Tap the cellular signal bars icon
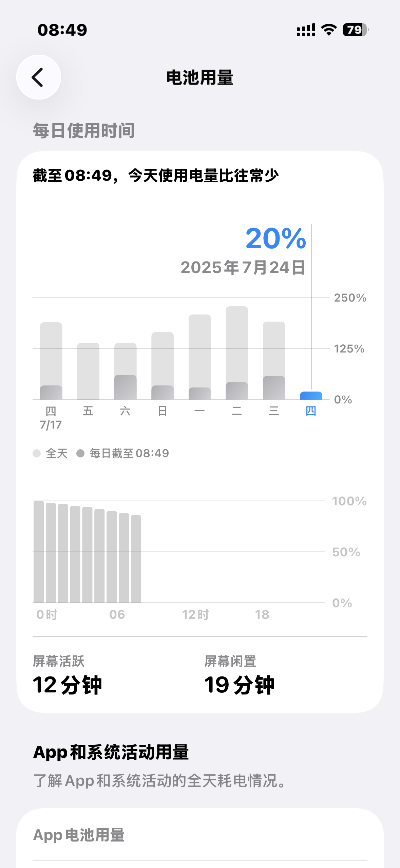The width and height of the screenshot is (400, 868). pyautogui.click(x=306, y=30)
